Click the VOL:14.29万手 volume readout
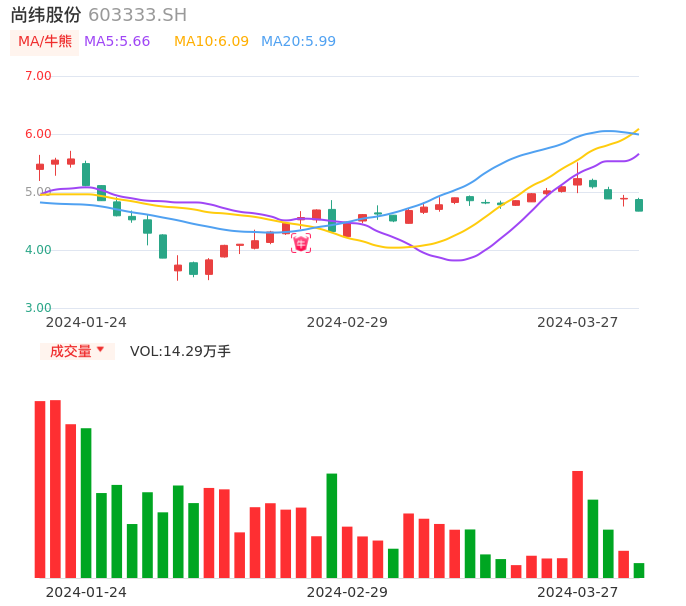Screen dimensions: 686x606 [x=180, y=351]
